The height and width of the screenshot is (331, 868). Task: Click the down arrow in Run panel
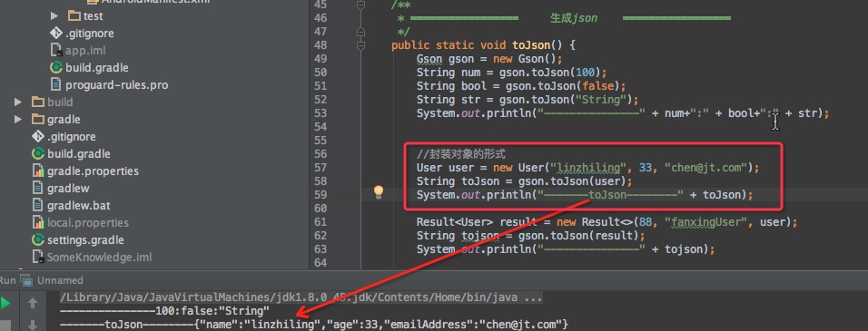[x=33, y=325]
